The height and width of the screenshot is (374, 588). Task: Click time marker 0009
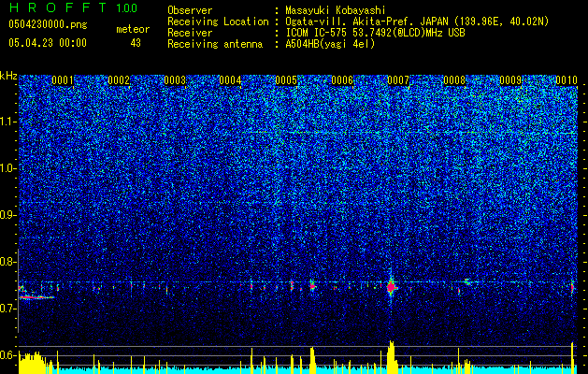pyautogui.click(x=510, y=80)
